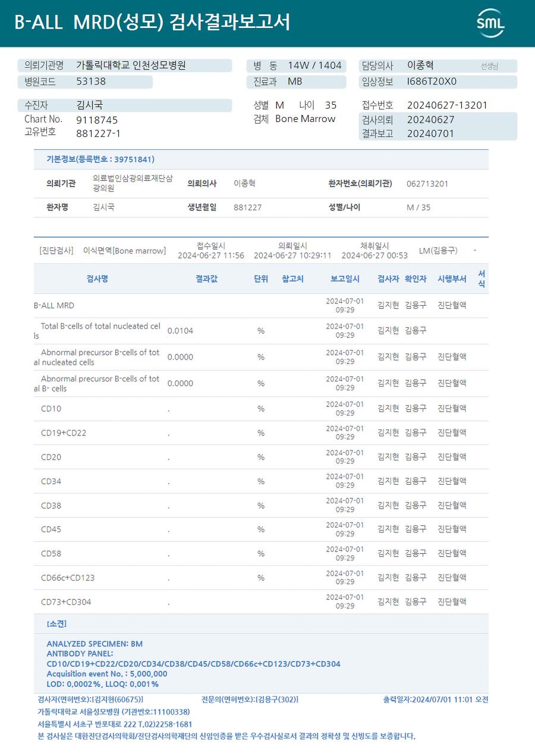Image resolution: width=535 pixels, height=756 pixels.
Task: Click specialist license '전문의(면허번호):[김용구(302)]'
Action: click(250, 699)
